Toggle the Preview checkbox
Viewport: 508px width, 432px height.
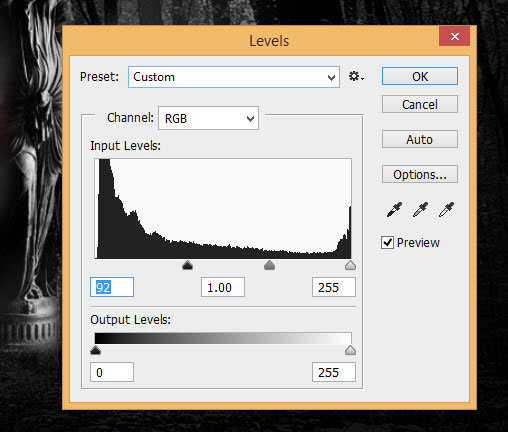[387, 242]
